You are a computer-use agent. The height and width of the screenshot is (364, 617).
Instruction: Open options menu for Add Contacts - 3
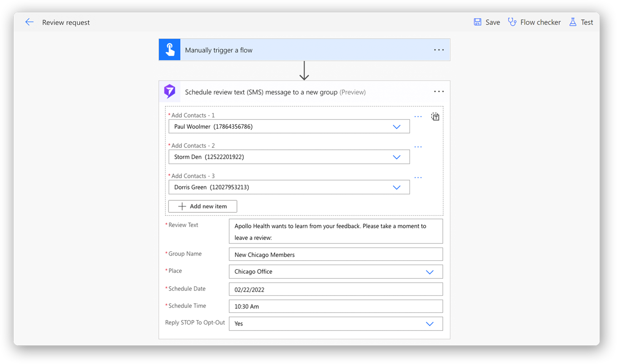coord(418,178)
